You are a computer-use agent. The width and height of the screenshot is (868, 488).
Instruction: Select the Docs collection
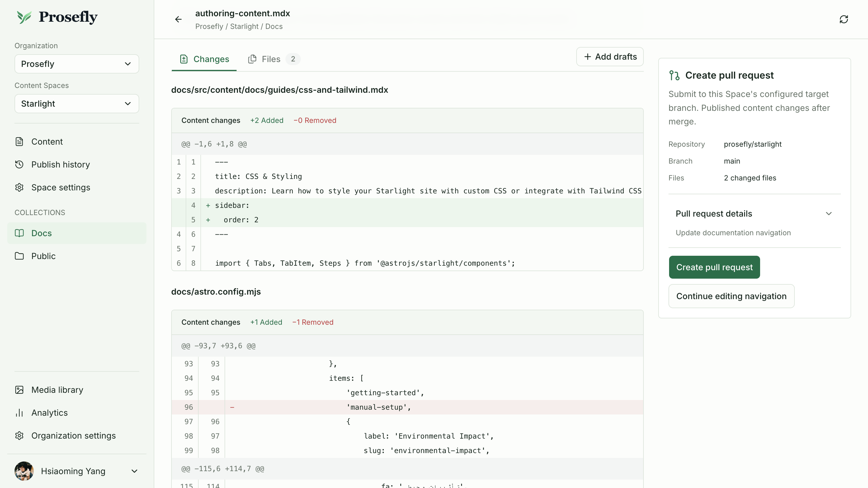[77, 233]
